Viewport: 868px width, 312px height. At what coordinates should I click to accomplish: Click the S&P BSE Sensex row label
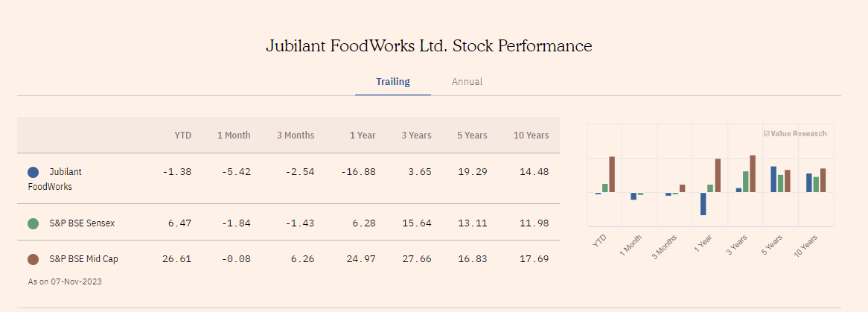click(x=82, y=223)
